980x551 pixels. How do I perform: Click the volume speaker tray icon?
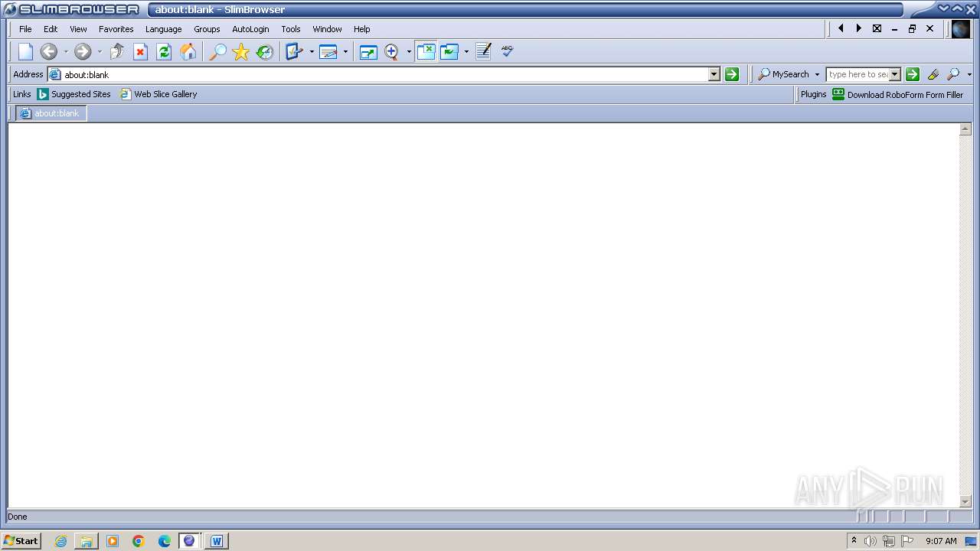[x=871, y=541]
